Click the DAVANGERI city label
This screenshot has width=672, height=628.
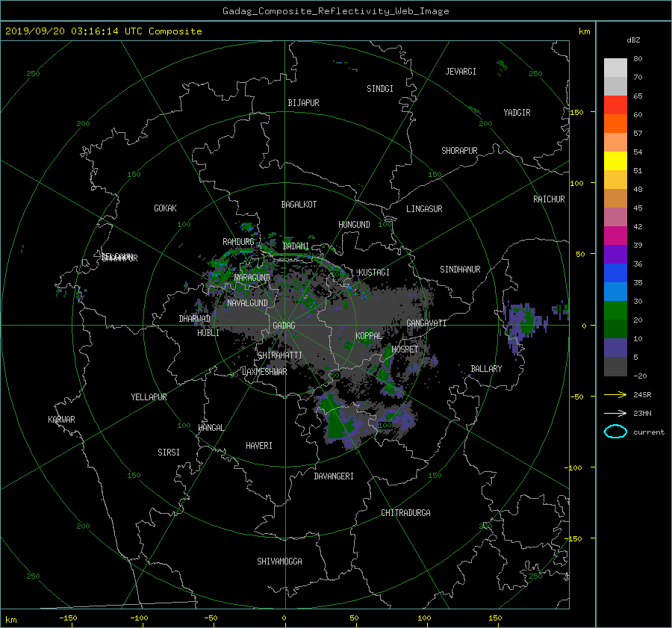pos(334,476)
